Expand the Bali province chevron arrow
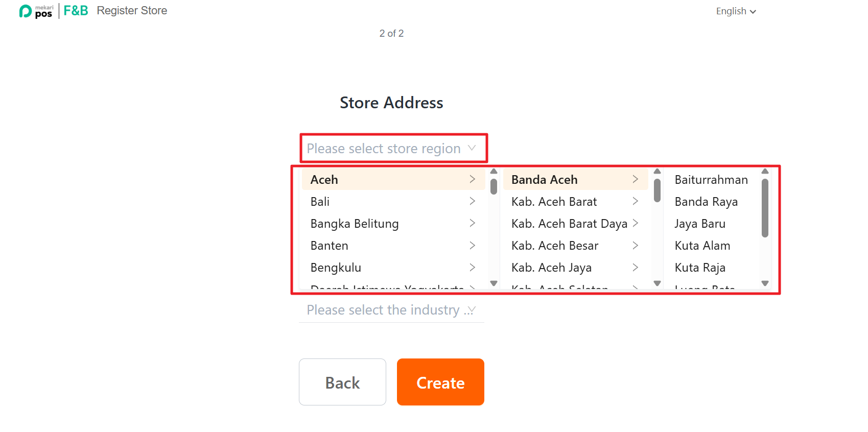Image resolution: width=868 pixels, height=432 pixels. click(472, 201)
